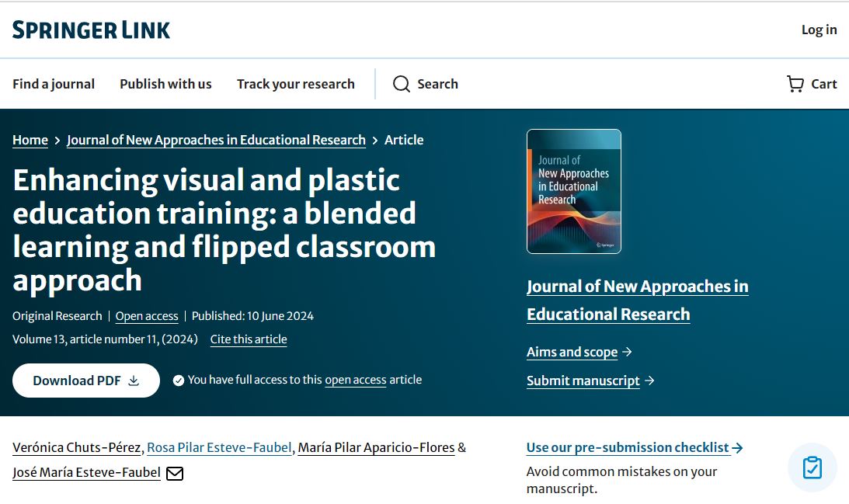This screenshot has height=504, width=849.
Task: Open the shopping cart icon
Action: (795, 84)
